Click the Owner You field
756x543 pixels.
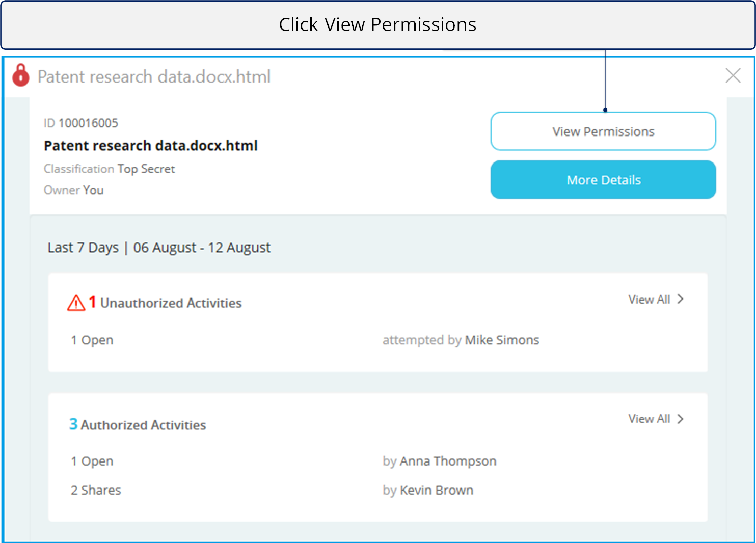tap(74, 190)
